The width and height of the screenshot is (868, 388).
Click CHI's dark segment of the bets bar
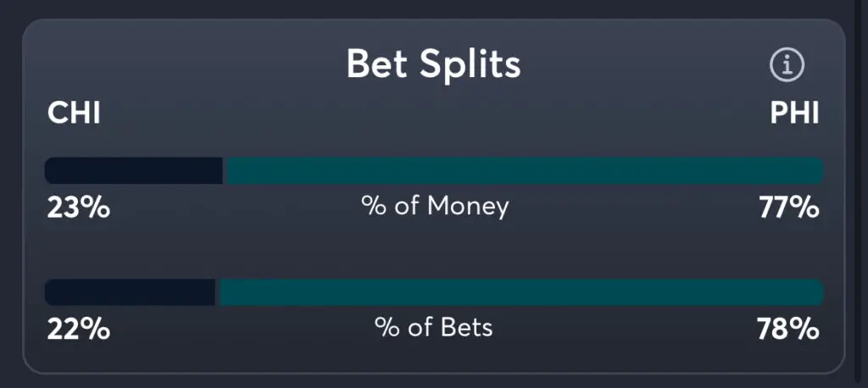(x=129, y=292)
